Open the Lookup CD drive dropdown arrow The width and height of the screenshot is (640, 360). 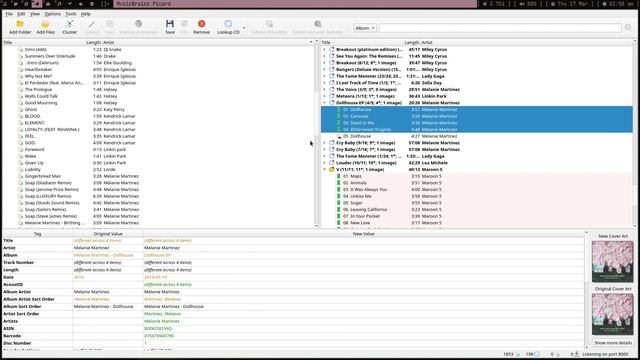[x=244, y=28]
